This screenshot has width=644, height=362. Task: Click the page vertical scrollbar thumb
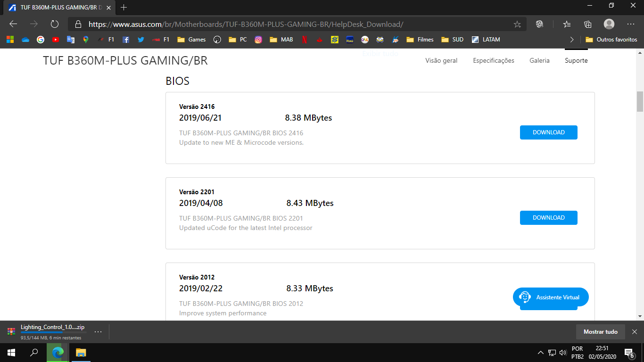tap(640, 101)
